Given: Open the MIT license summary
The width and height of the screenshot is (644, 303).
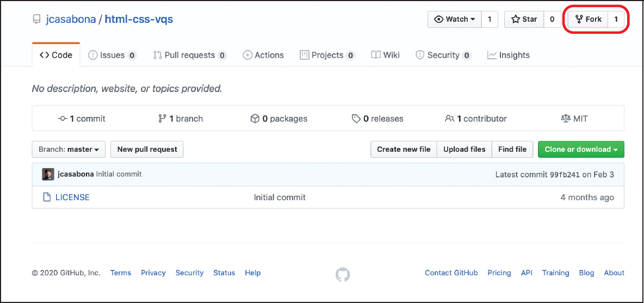Looking at the screenshot, I should tap(574, 119).
